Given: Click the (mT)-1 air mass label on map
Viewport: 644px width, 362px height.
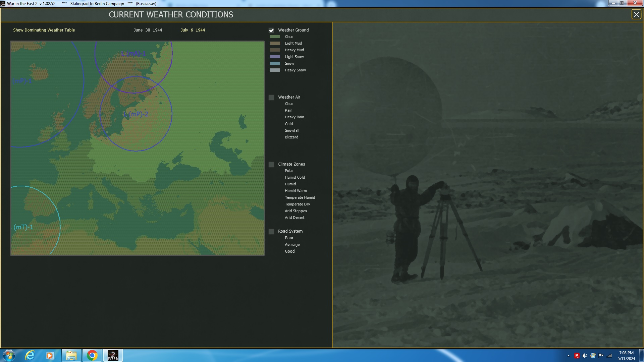Looking at the screenshot, I should coord(23,227).
